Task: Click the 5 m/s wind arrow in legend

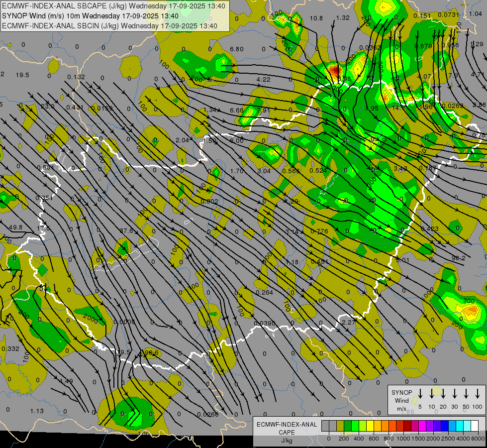Action: (420, 394)
